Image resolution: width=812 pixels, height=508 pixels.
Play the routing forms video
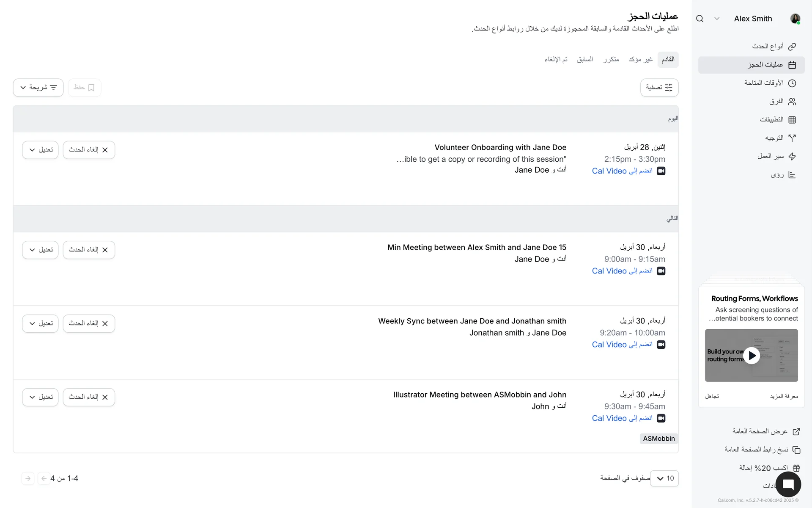752,356
